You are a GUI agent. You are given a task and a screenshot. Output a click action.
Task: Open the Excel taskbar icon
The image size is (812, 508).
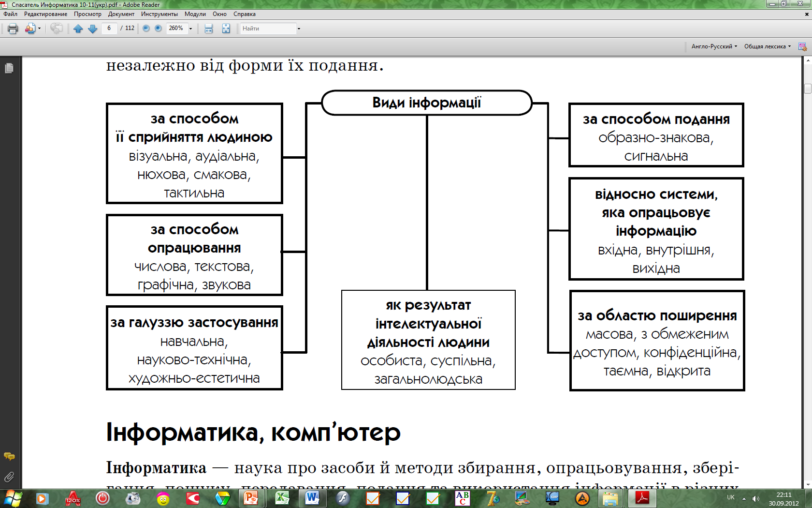(x=282, y=498)
